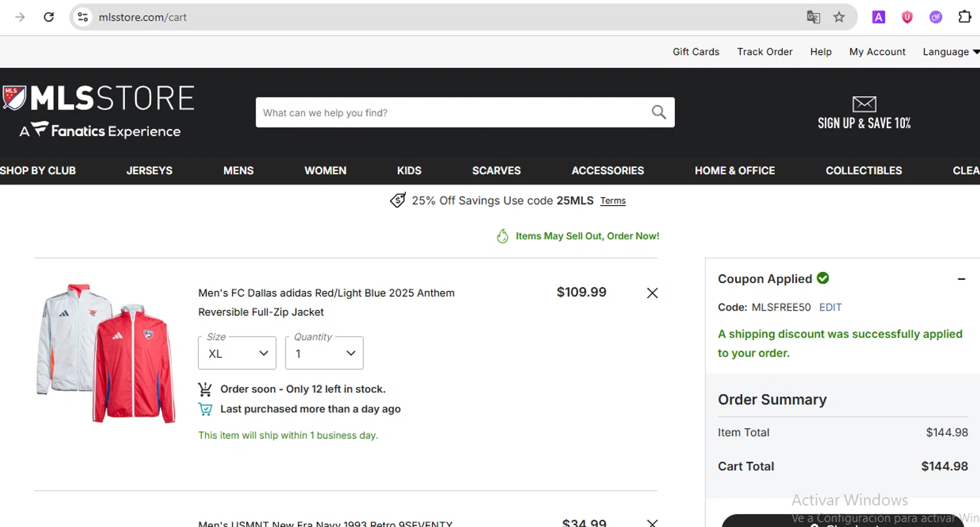This screenshot has height=527, width=980.
Task: Remove the USMNT New Era item with X
Action: click(652, 522)
